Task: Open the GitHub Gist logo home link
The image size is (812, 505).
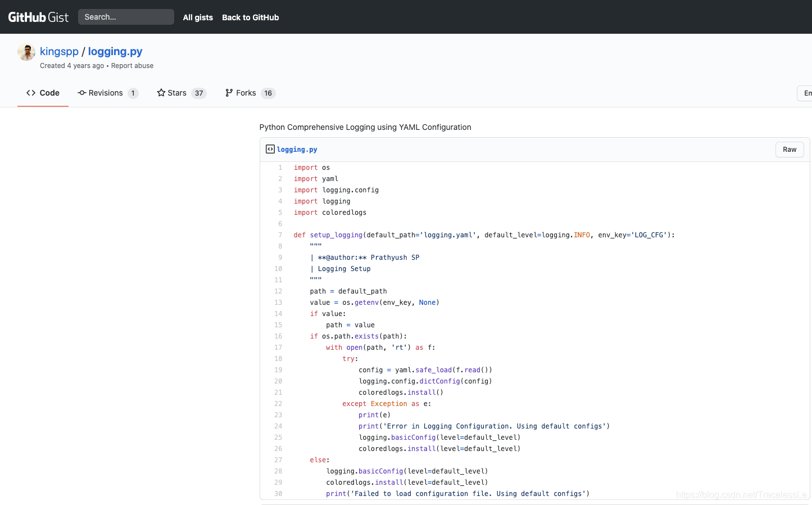Action: pyautogui.click(x=38, y=17)
